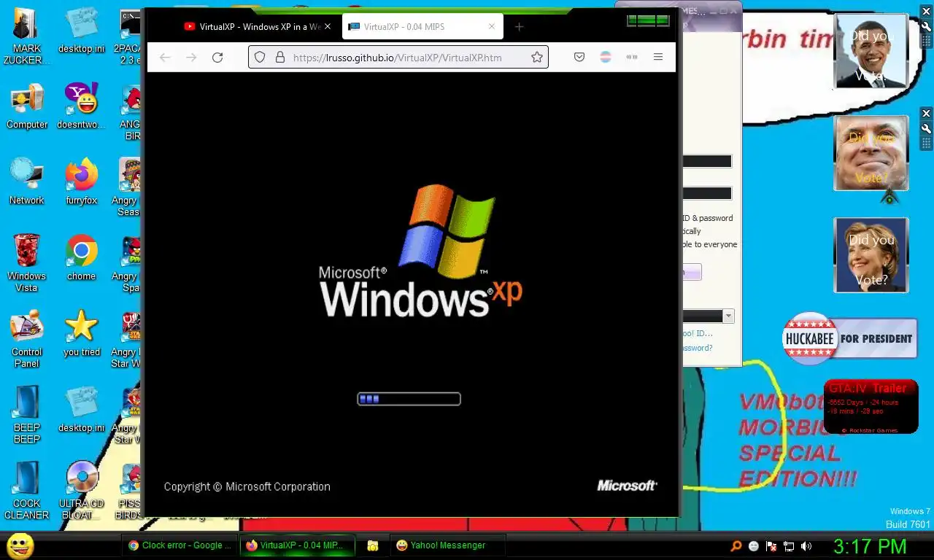Screen dimensions: 934x560
Task: Select the doesntwo... Yahoo shortcut icon
Action: pos(81,106)
